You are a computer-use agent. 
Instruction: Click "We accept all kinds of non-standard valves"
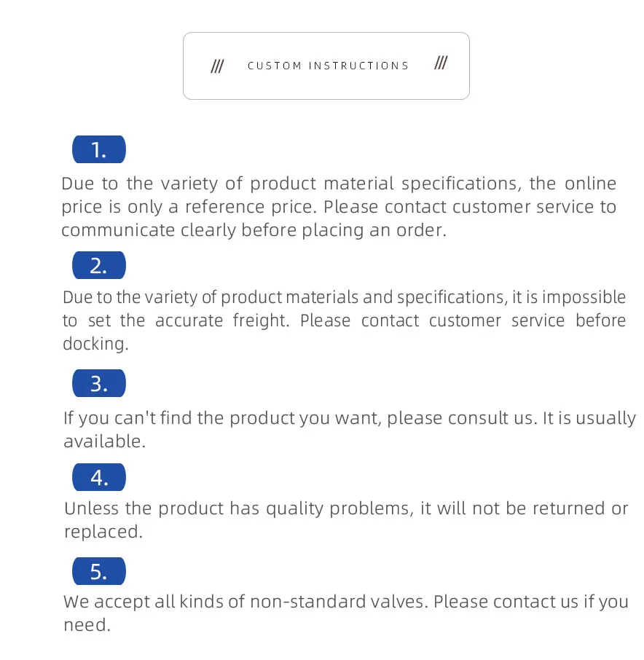[x=246, y=602]
